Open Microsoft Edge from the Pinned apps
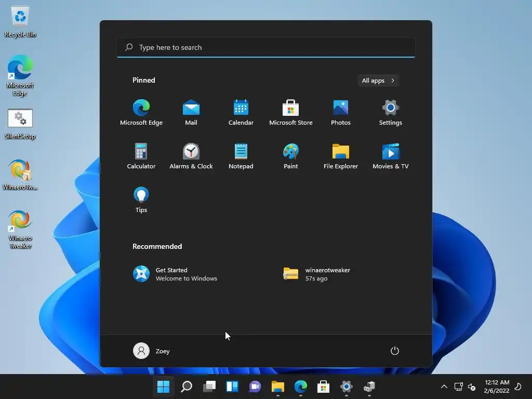The image size is (532, 399). tap(141, 113)
